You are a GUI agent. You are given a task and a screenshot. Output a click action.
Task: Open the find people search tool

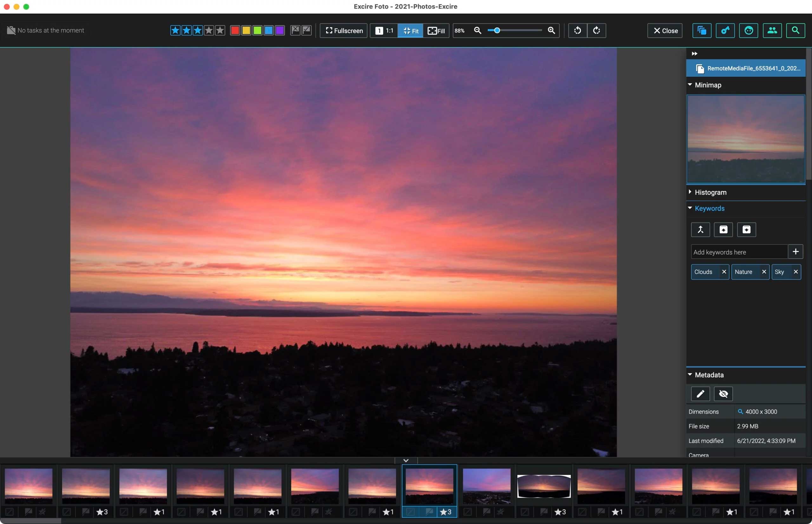[772, 30]
